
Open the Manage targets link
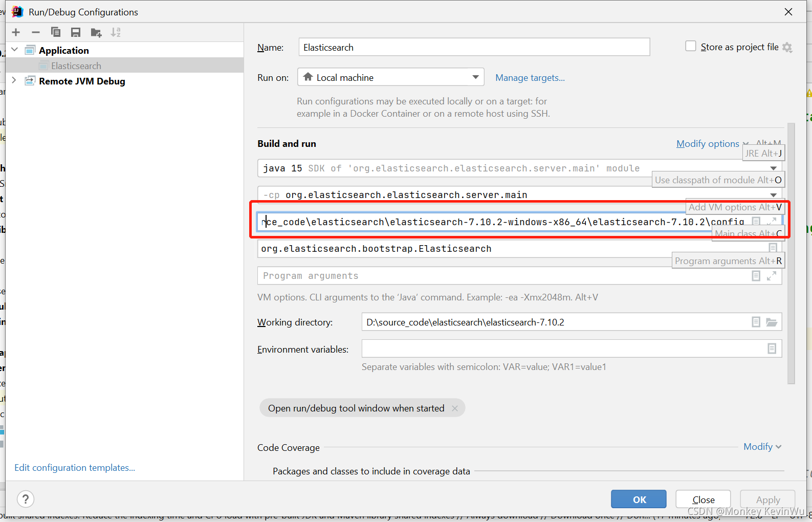(x=530, y=78)
